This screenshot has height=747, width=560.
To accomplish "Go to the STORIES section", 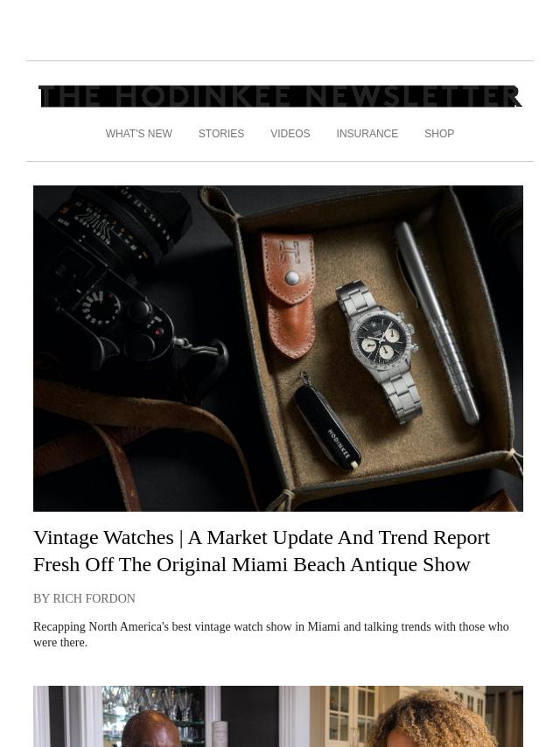I will coord(221,134).
